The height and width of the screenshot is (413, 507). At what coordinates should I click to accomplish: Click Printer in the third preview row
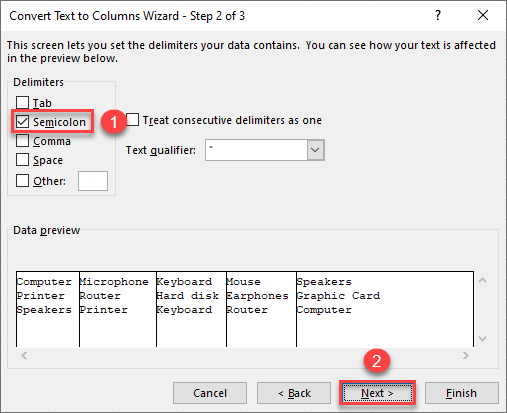click(104, 310)
